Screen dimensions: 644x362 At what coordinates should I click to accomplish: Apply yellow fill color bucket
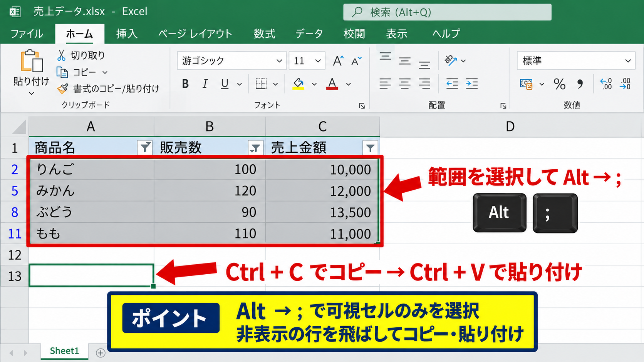(299, 83)
